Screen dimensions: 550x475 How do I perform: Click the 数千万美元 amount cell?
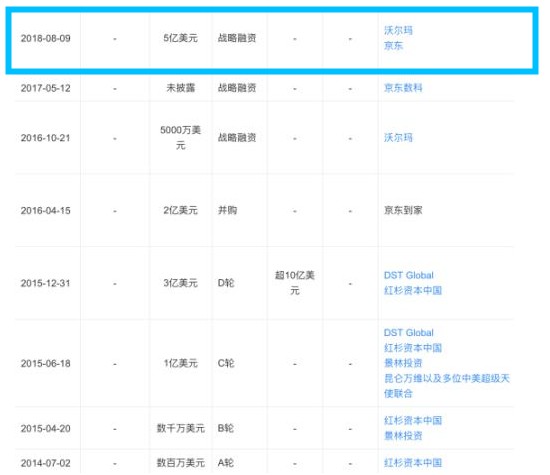tap(181, 428)
